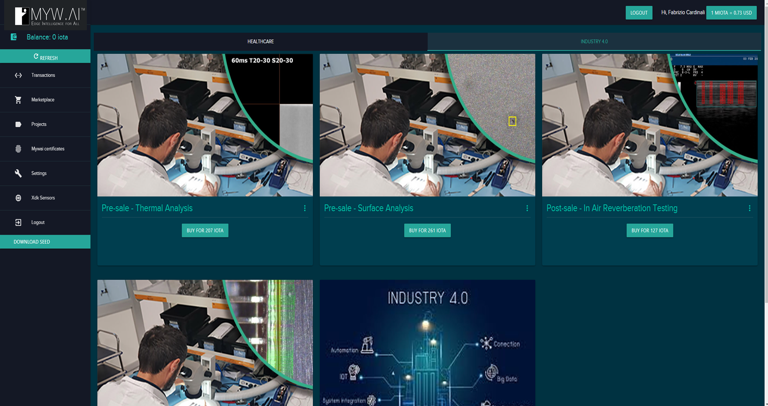
Task: Expand options for In Air Reverberation Testing
Action: click(749, 209)
